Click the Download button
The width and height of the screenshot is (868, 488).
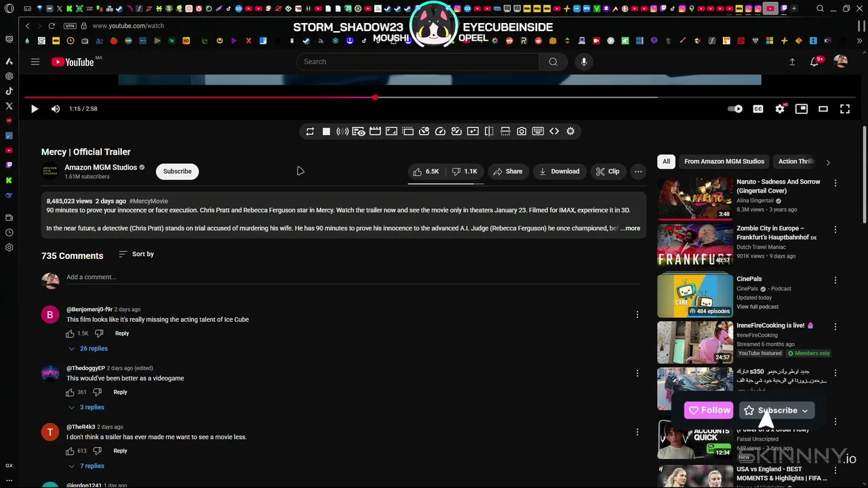pos(559,171)
